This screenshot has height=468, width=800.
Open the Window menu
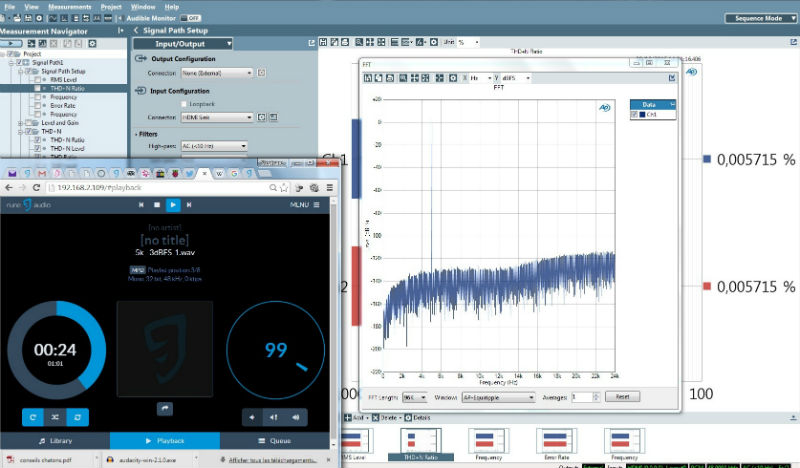(143, 7)
